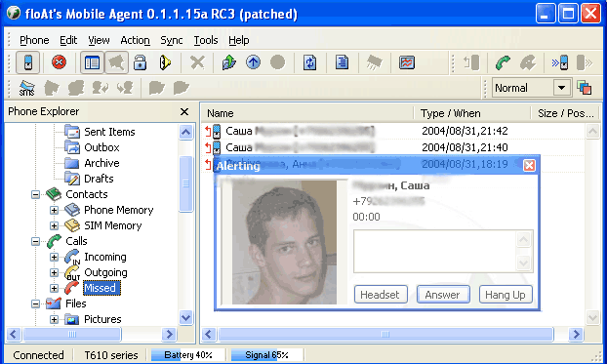Image resolution: width=607 pixels, height=364 pixels.
Task: Open the Phone menu
Action: pos(34,40)
